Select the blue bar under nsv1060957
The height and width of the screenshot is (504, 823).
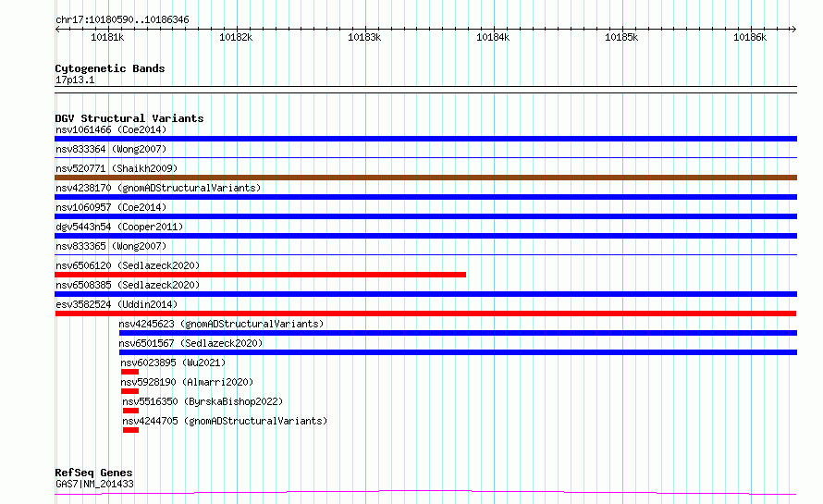425,216
